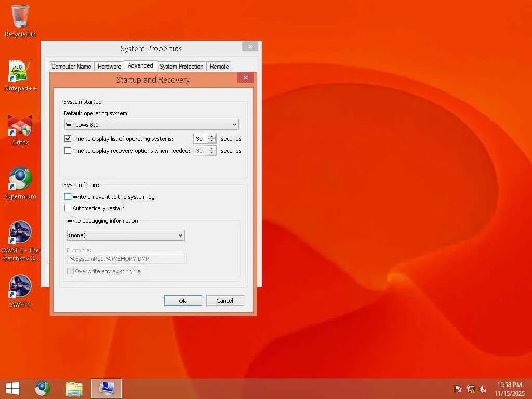Click the muted volume tray icon

(483, 389)
